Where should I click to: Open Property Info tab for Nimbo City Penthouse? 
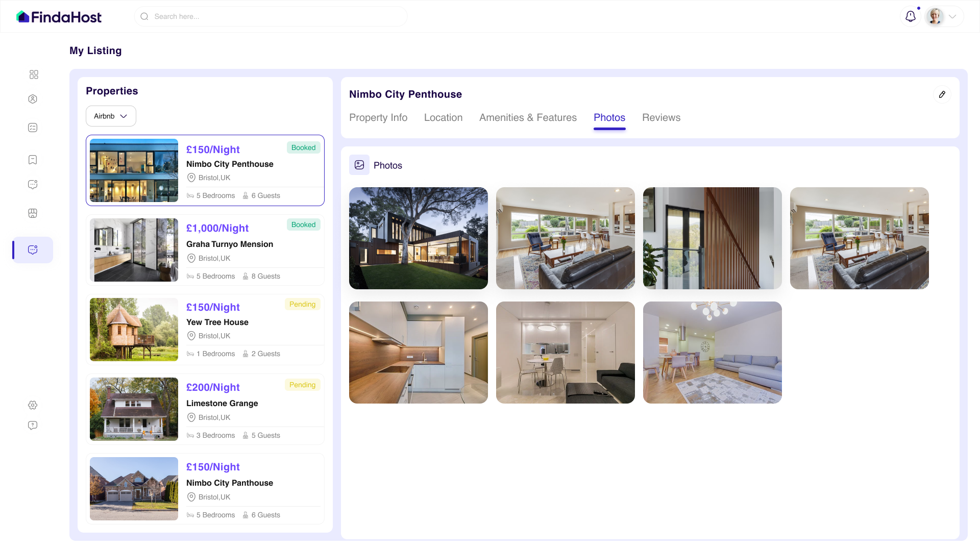[x=378, y=118]
